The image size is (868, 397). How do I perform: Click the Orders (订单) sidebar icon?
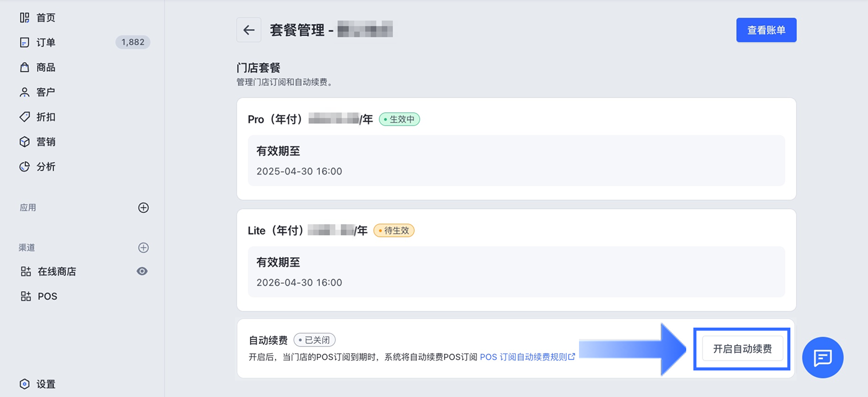click(25, 42)
